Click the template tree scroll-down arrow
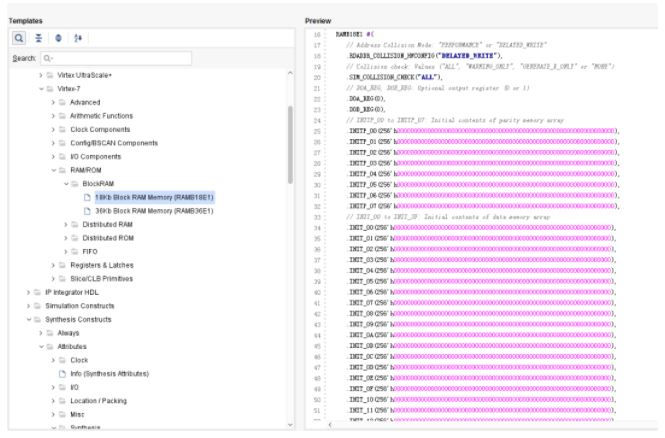 point(290,425)
